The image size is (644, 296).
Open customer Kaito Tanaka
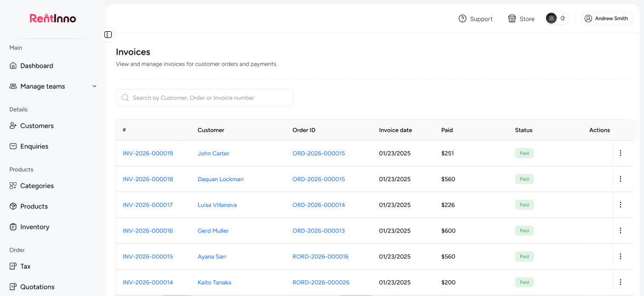point(215,282)
